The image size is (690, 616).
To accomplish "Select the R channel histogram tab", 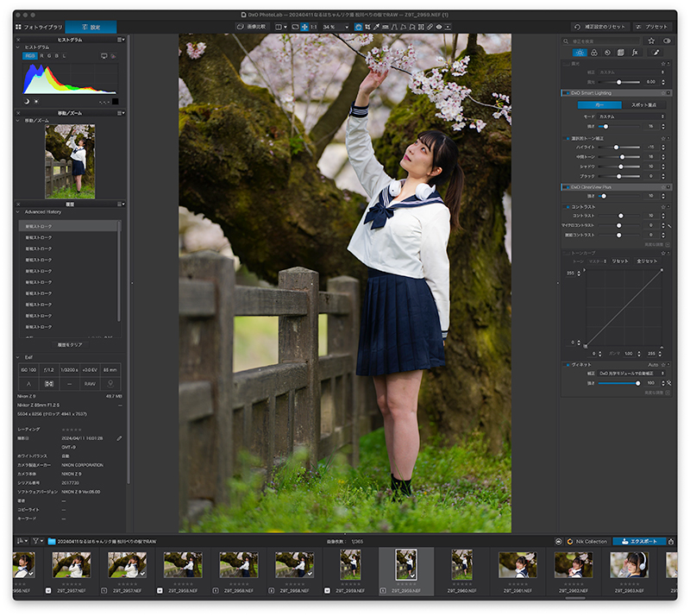I will [x=41, y=56].
